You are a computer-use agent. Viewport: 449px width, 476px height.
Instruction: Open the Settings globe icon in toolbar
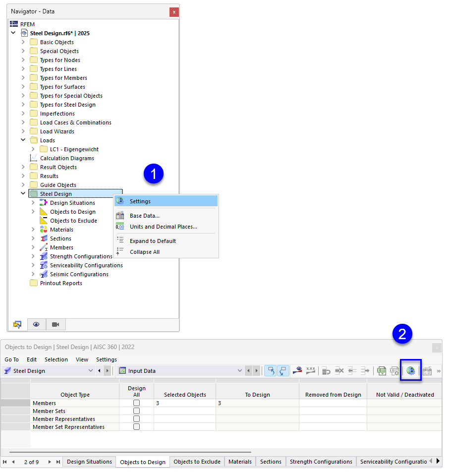[411, 370]
